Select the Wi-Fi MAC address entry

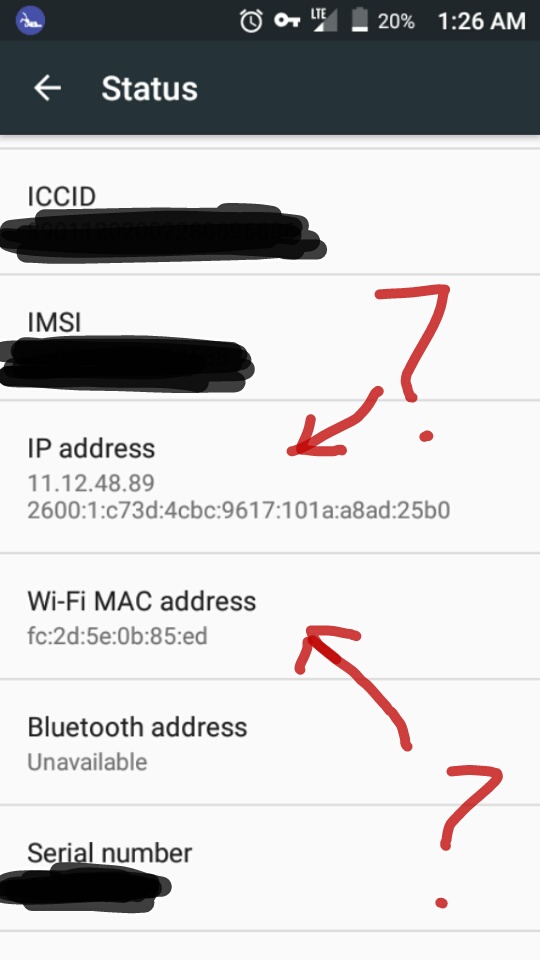tap(270, 616)
